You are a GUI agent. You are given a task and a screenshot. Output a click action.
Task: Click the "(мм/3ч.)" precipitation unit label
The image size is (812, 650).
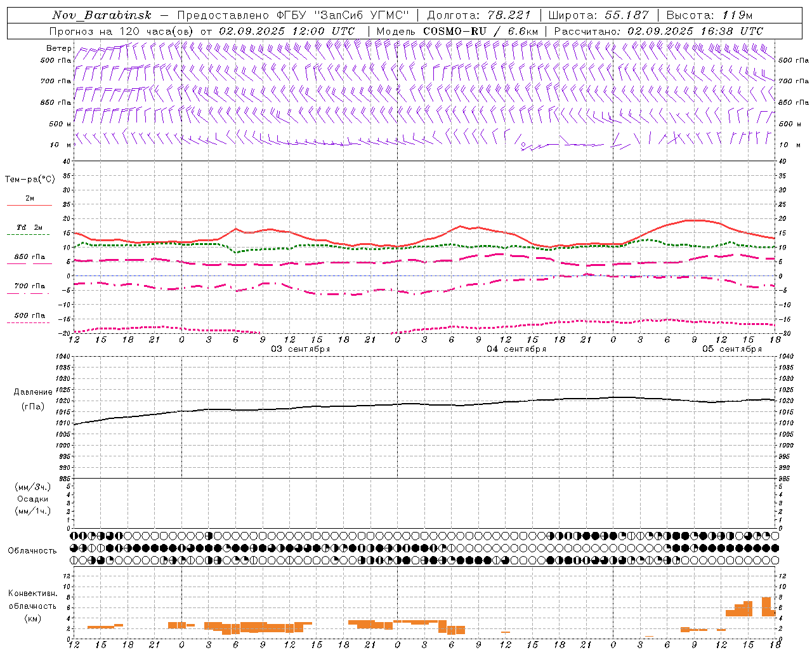pyautogui.click(x=32, y=487)
